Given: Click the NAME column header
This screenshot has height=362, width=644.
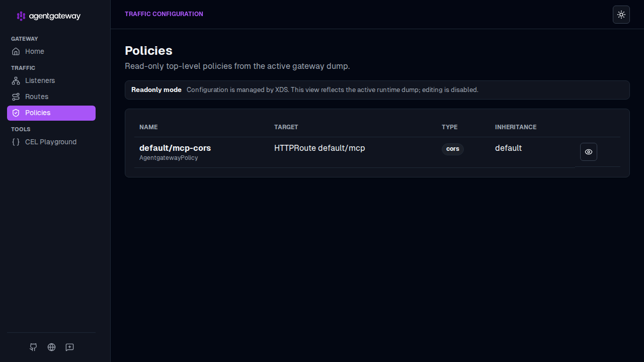Looking at the screenshot, I should (148, 127).
